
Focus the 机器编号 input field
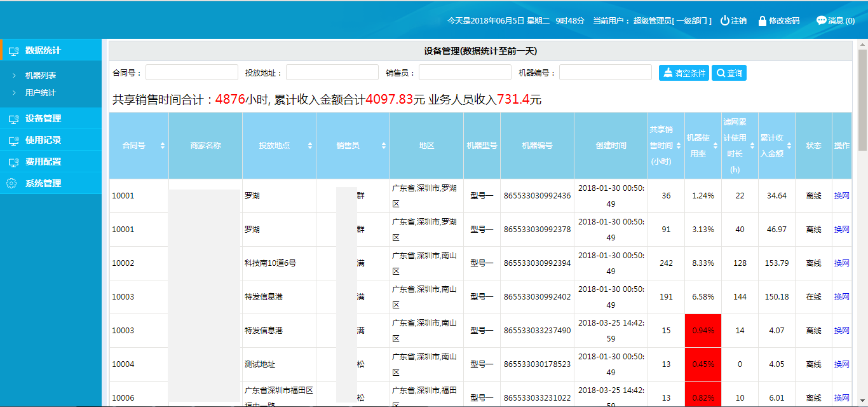pyautogui.click(x=606, y=72)
